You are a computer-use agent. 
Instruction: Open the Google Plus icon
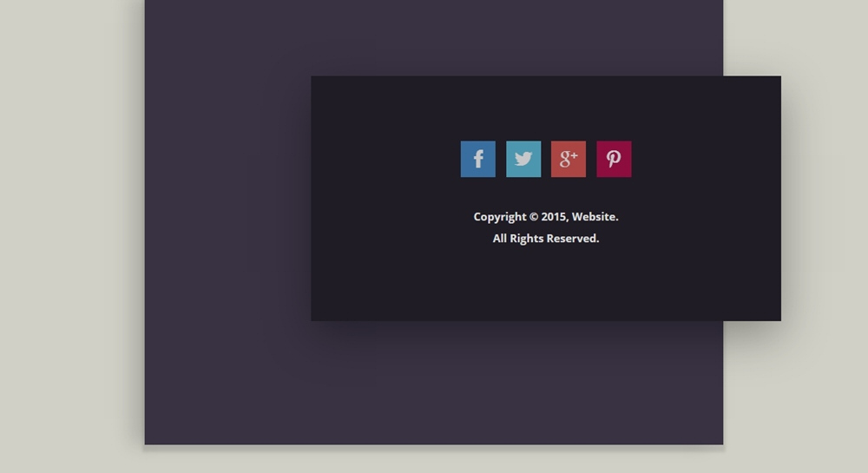pos(569,159)
